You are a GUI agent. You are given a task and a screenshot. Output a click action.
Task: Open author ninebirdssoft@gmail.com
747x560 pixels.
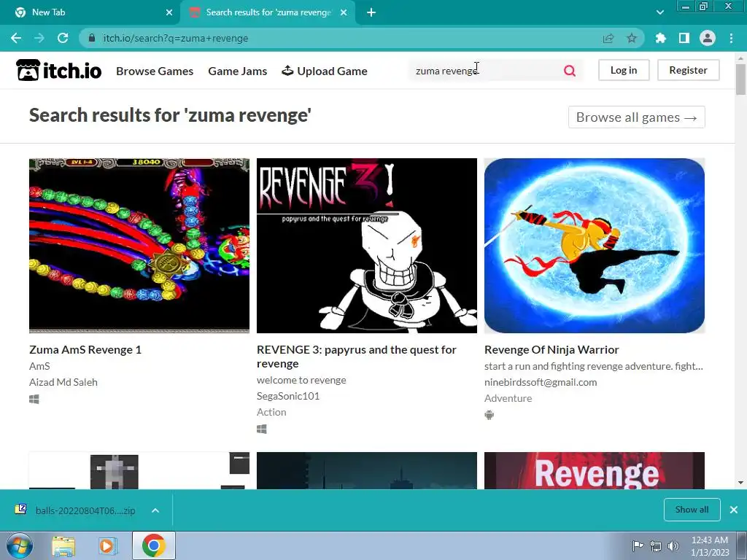pyautogui.click(x=541, y=382)
